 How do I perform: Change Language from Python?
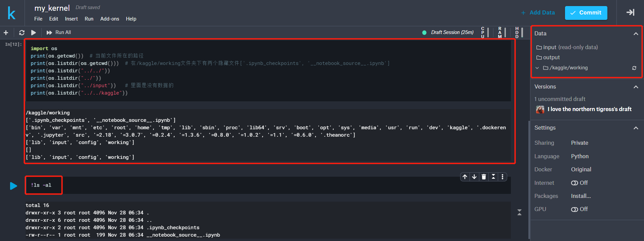click(580, 156)
